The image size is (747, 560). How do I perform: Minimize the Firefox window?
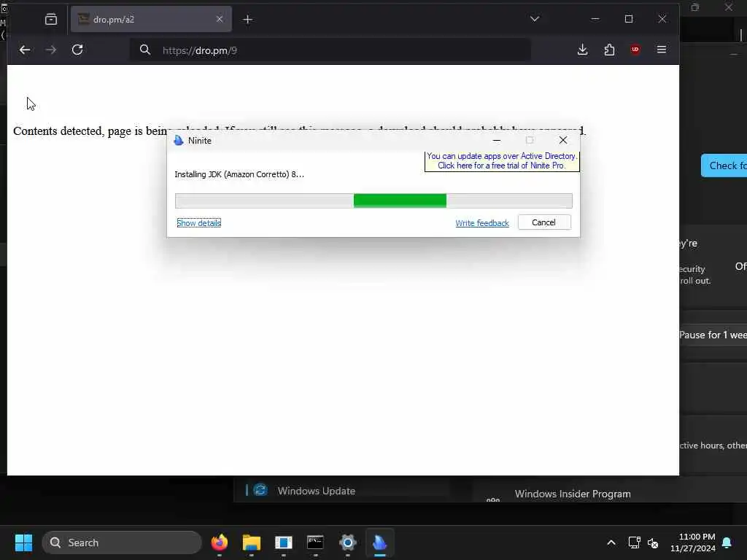pyautogui.click(x=595, y=19)
